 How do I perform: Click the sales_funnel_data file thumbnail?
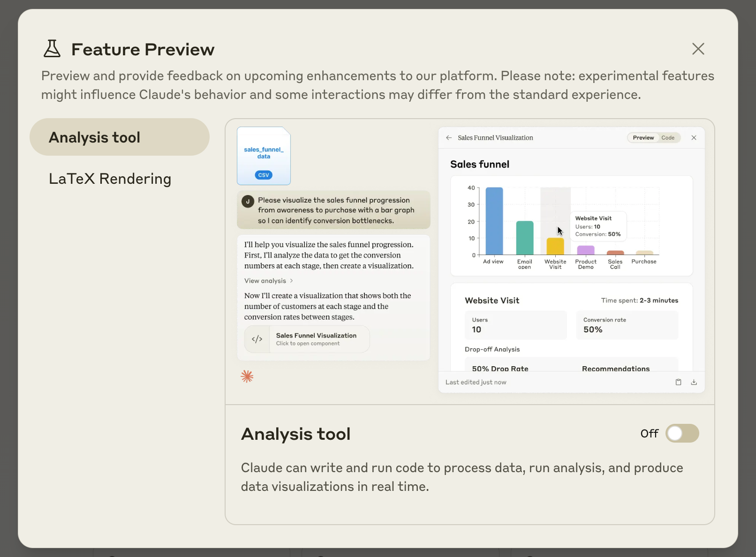tap(264, 156)
